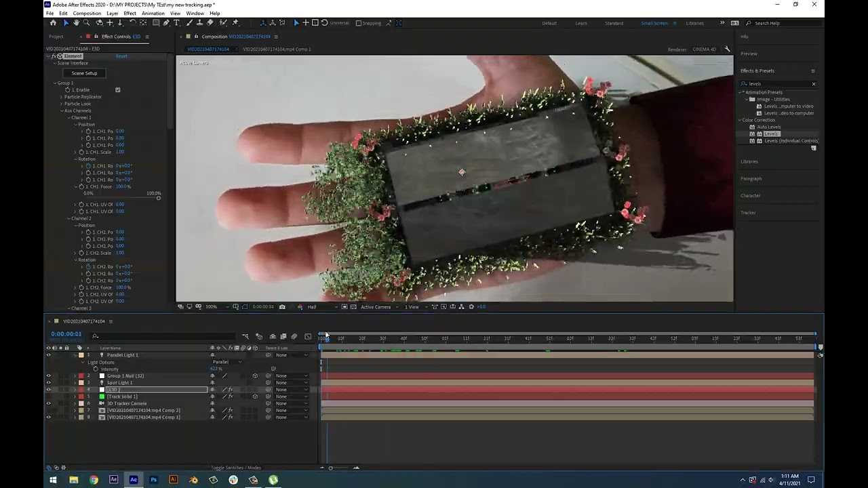Open the Paragraph panel
The height and width of the screenshot is (488, 868).
(751, 179)
